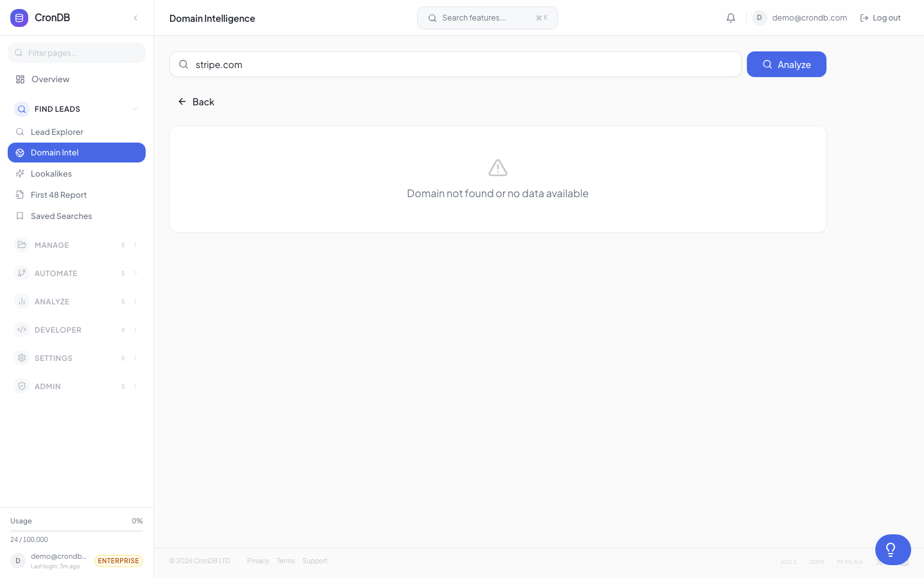
Task: Open First 48 Report
Action: 76,195
